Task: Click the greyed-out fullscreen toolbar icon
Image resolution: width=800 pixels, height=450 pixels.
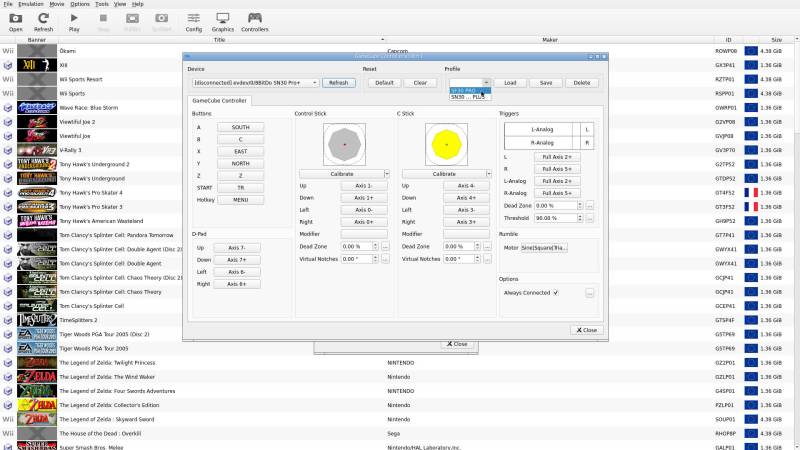Action: (132, 22)
